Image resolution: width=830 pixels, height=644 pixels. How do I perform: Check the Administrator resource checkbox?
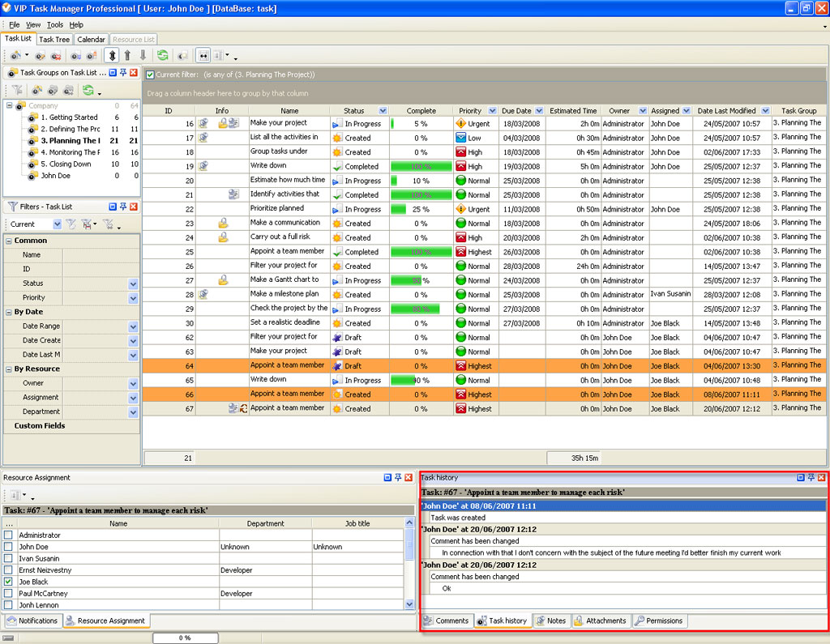(8, 535)
